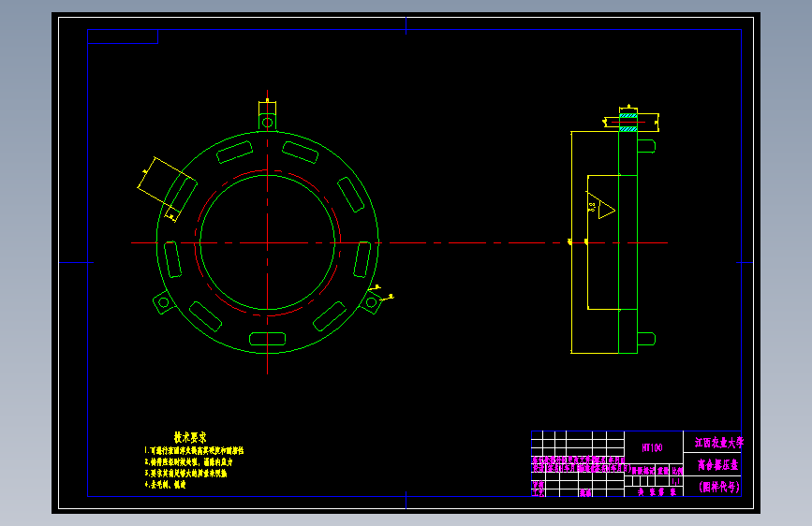Select the top lug hole circle
The image size is (812, 526).
coord(267,123)
